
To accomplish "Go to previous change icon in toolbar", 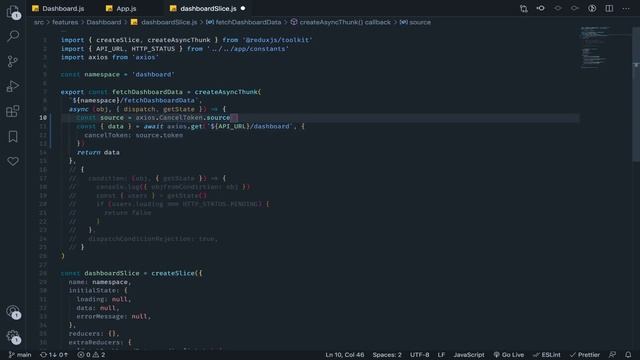I will click(558, 8).
